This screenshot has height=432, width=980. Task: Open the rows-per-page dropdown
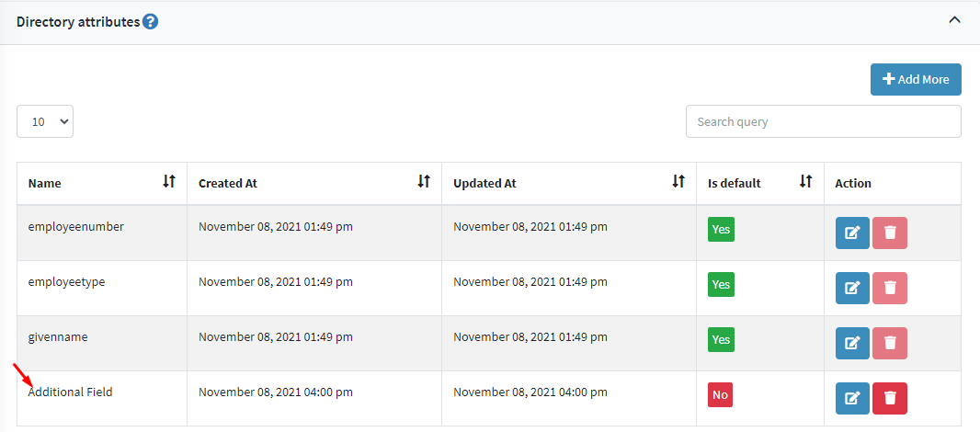click(45, 121)
